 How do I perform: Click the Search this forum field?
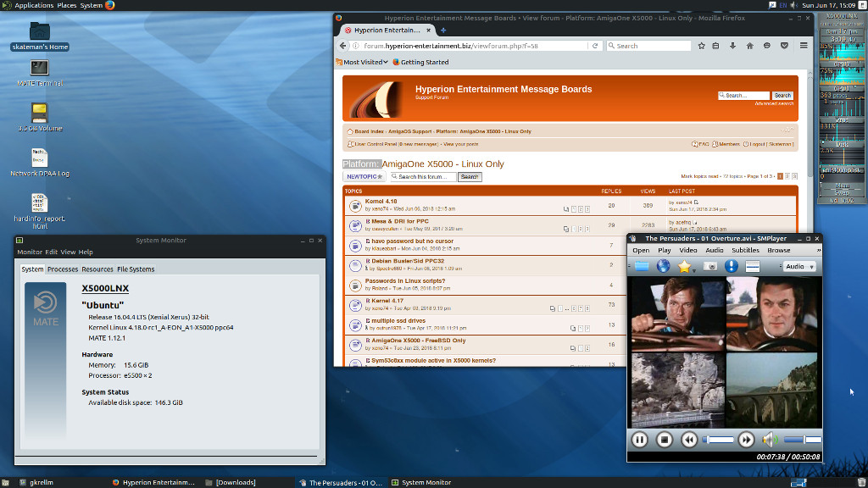tap(423, 176)
